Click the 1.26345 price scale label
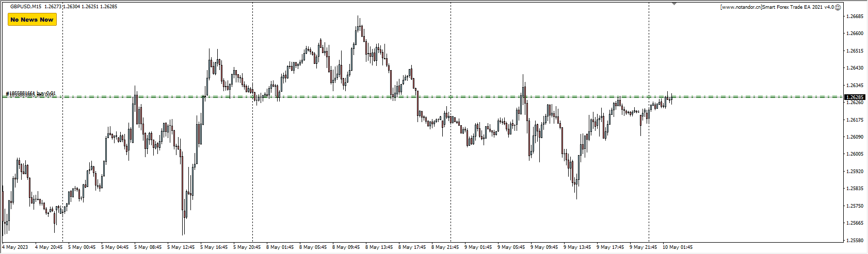 click(x=856, y=86)
